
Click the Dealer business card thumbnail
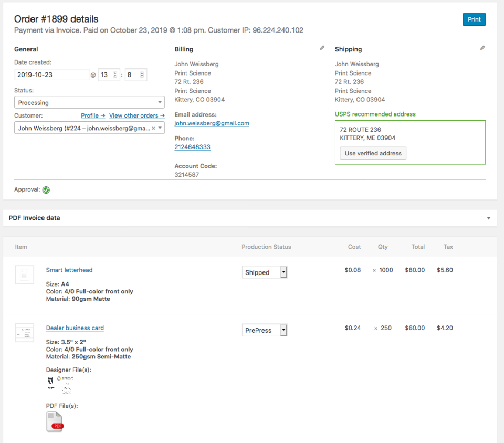(25, 332)
